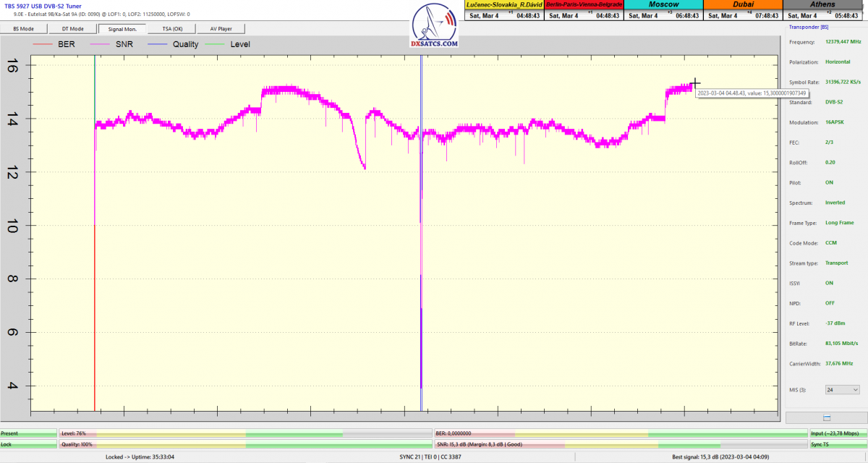
Task: Click the Athens world clock panel
Action: pos(822,10)
